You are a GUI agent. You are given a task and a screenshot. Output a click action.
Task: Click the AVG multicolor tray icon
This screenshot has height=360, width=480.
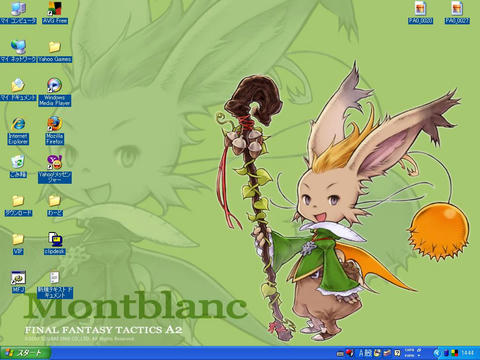454,353
